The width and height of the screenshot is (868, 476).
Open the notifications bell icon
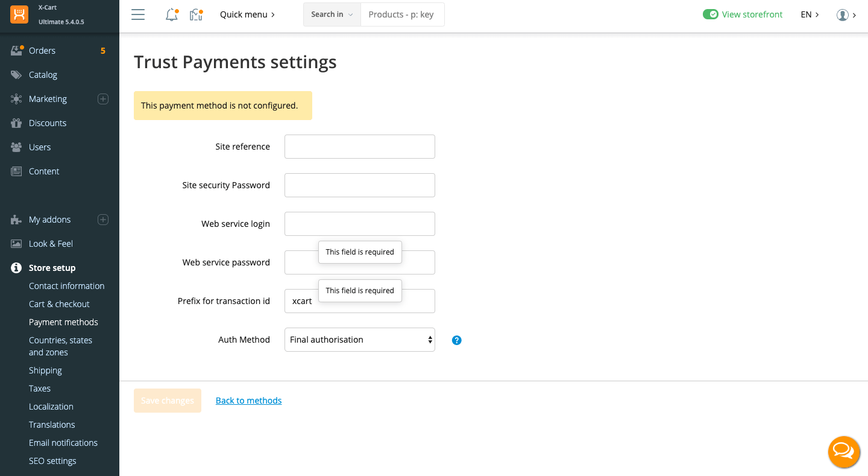[171, 14]
